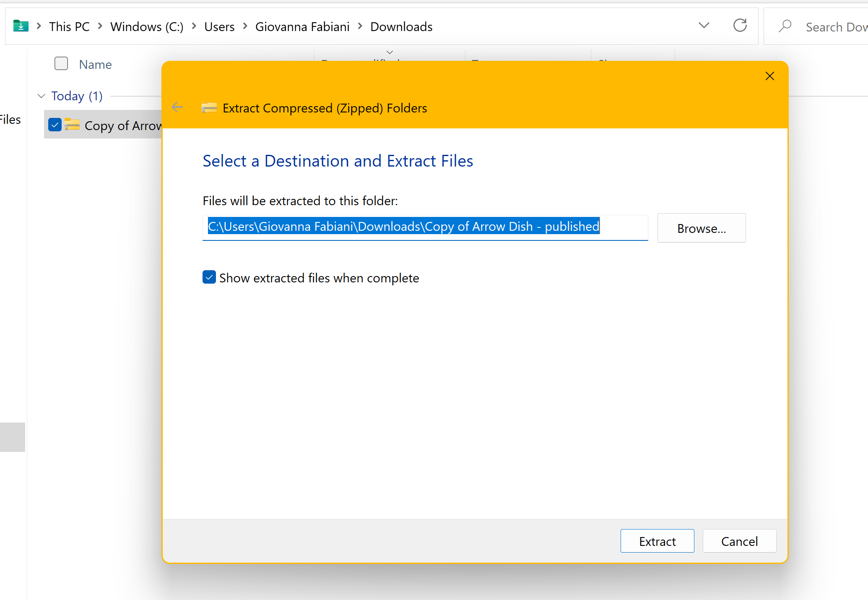The width and height of the screenshot is (868, 600).
Task: Expand the chevron after Users breadcrumb
Action: point(245,26)
